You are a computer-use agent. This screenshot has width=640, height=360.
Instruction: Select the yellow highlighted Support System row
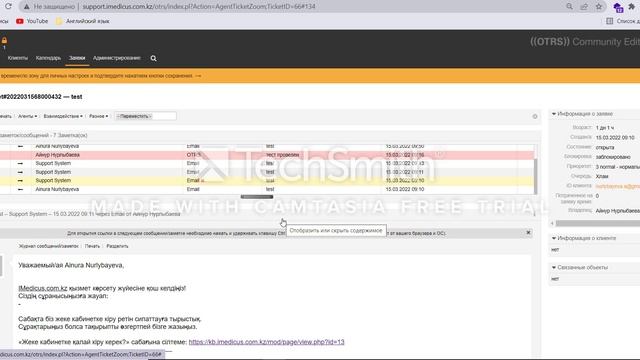click(x=267, y=180)
